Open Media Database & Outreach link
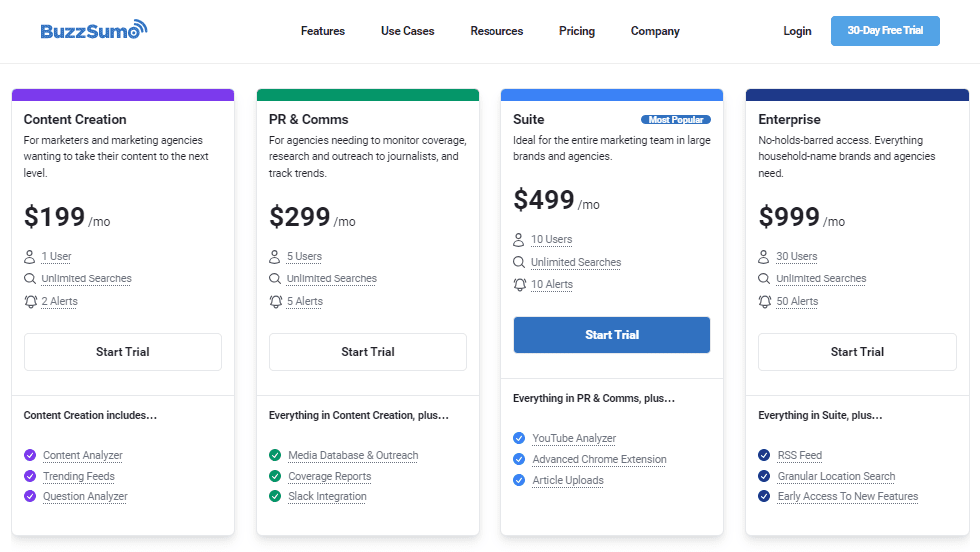This screenshot has height=552, width=980. [x=353, y=455]
